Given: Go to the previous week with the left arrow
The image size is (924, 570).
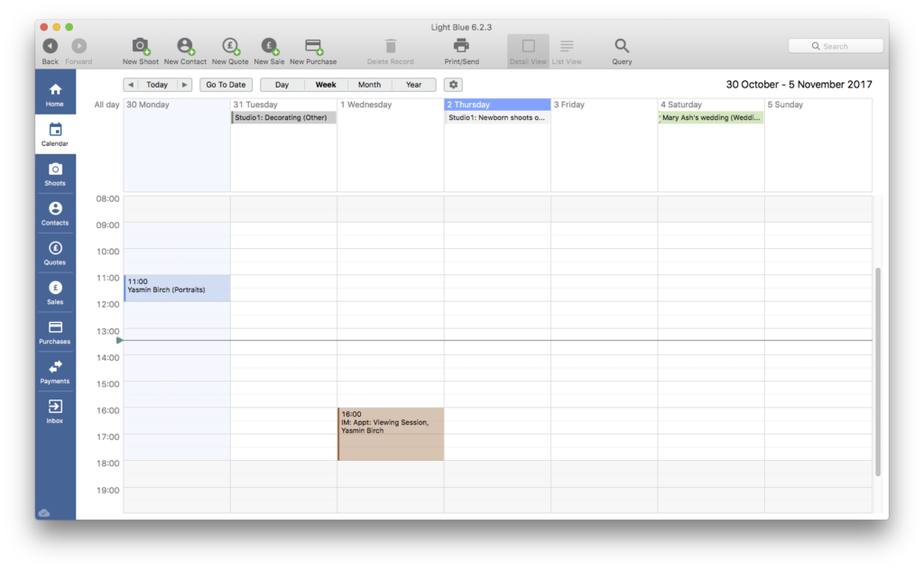Looking at the screenshot, I should 130,84.
